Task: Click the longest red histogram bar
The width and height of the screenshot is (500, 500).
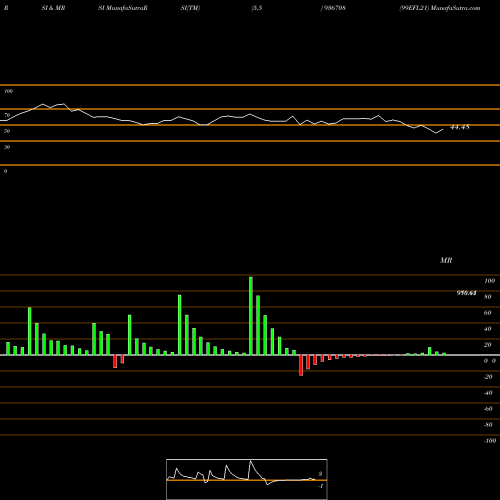Action: pyautogui.click(x=301, y=365)
